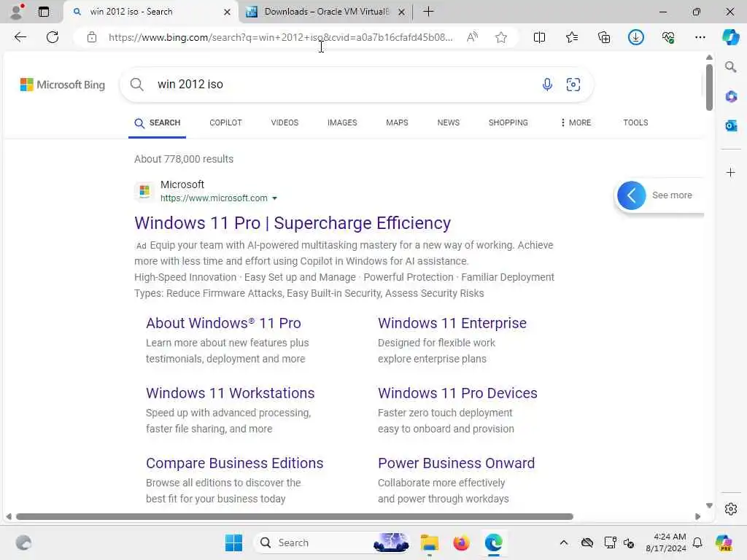747x560 pixels.
Task: Open Power Business Onward link
Action: pyautogui.click(x=456, y=463)
